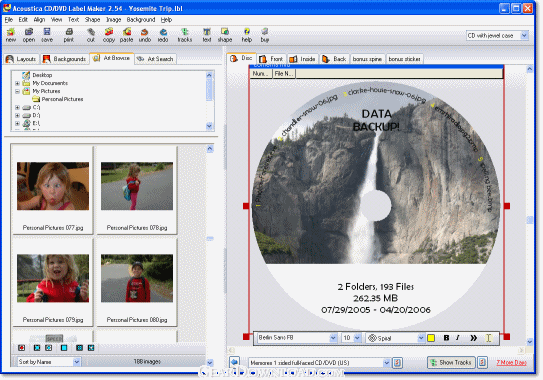The image size is (543, 380).
Task: Insert a shape with the shape icon
Action: coord(225,35)
